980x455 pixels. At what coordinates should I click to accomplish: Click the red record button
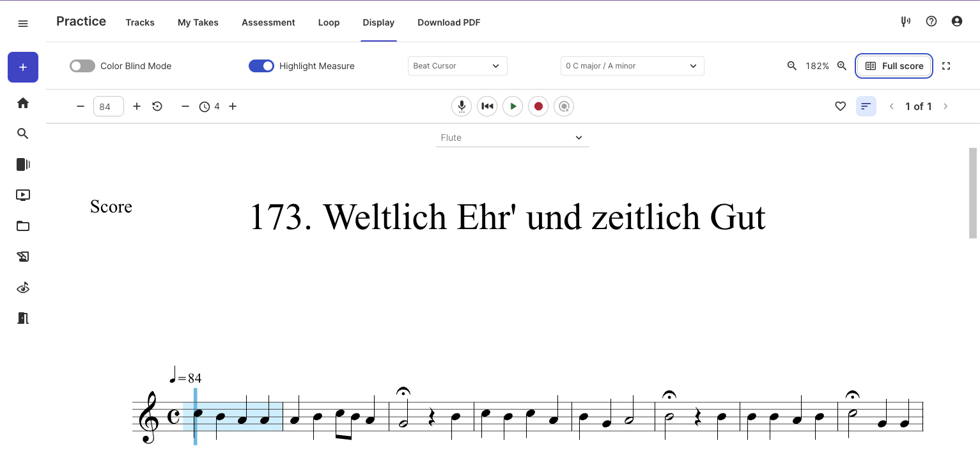(x=538, y=106)
